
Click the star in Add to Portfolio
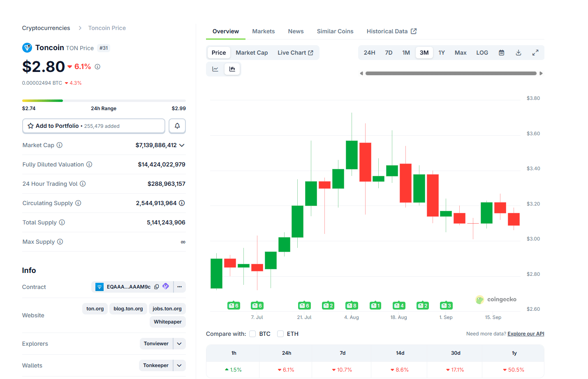[31, 126]
